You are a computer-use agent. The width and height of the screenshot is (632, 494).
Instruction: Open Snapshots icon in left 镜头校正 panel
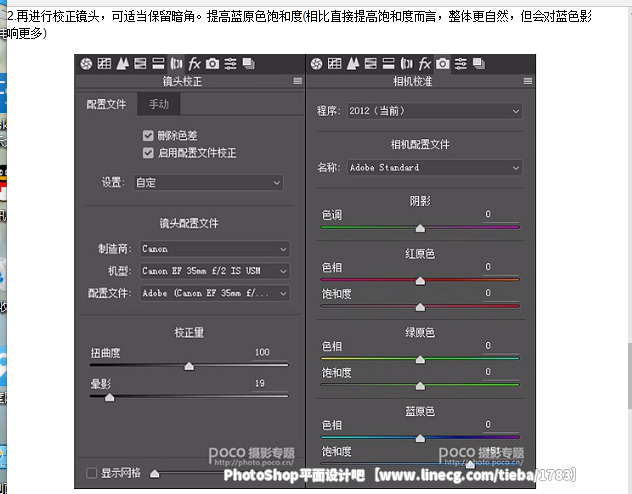248,64
